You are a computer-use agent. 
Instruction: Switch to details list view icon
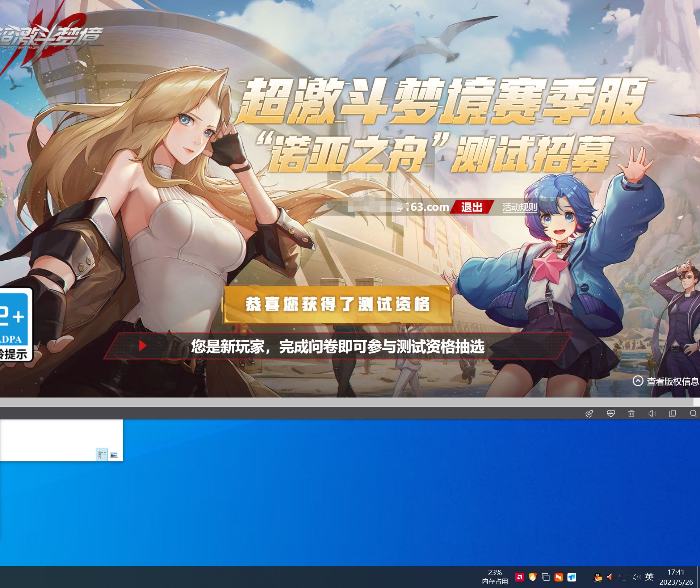[x=102, y=455]
